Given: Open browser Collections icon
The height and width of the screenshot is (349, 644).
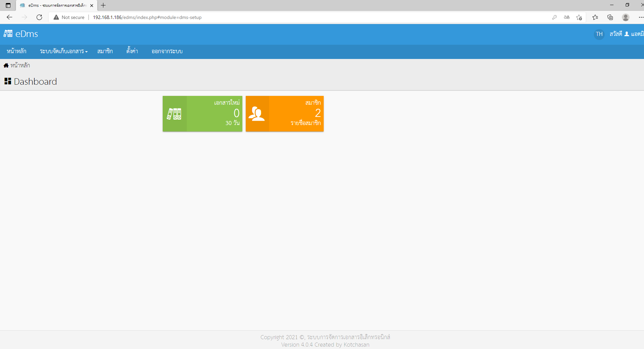Looking at the screenshot, I should point(610,17).
